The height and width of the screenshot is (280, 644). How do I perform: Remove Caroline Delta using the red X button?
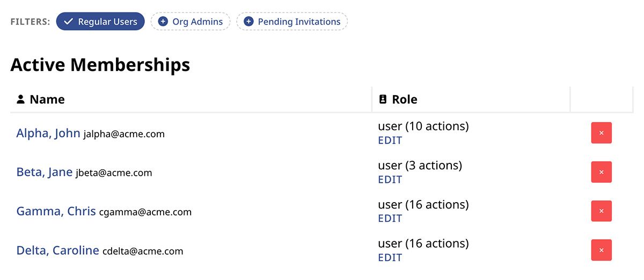pyautogui.click(x=601, y=250)
